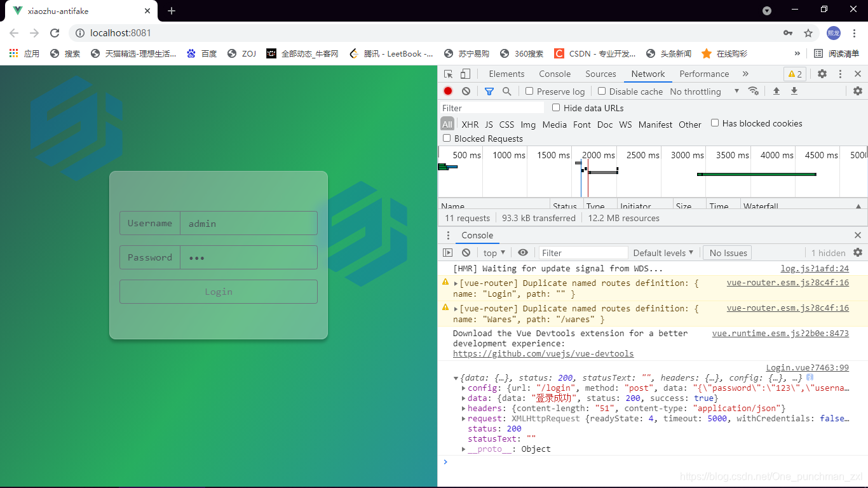Clear the network log
The width and height of the screenshot is (868, 488).
pos(466,91)
